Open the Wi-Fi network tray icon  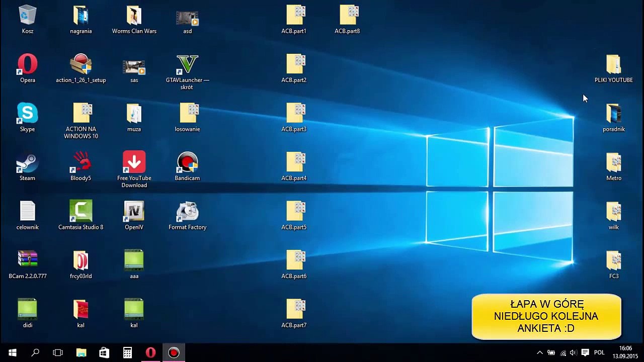point(563,353)
